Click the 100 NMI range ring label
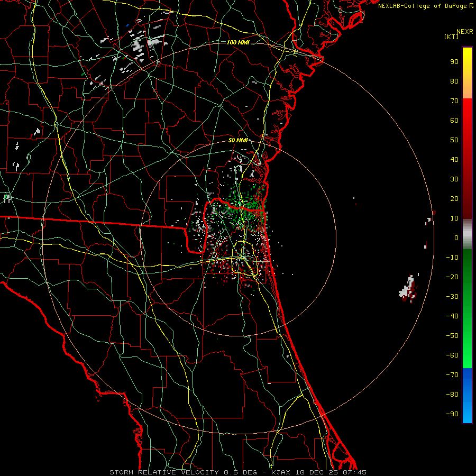Image resolution: width=476 pixels, height=476 pixels. coord(238,42)
